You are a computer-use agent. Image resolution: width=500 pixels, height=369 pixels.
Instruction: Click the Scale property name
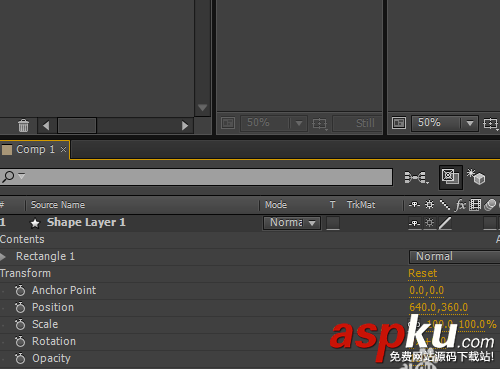point(45,324)
